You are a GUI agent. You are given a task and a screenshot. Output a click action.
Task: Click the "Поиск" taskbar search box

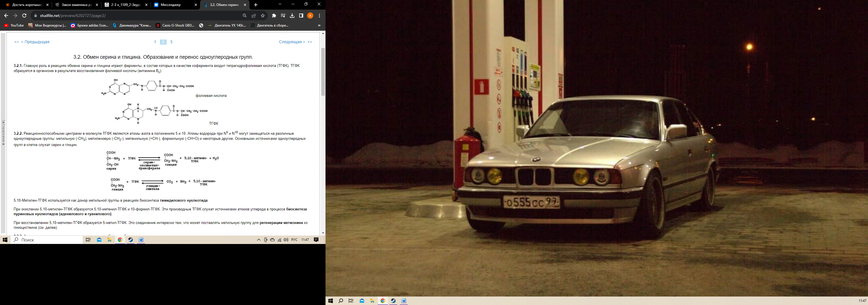[47, 240]
